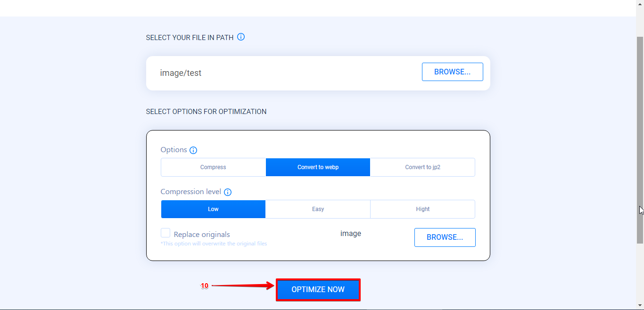Set compression level to Low
The image size is (644, 310).
(213, 209)
